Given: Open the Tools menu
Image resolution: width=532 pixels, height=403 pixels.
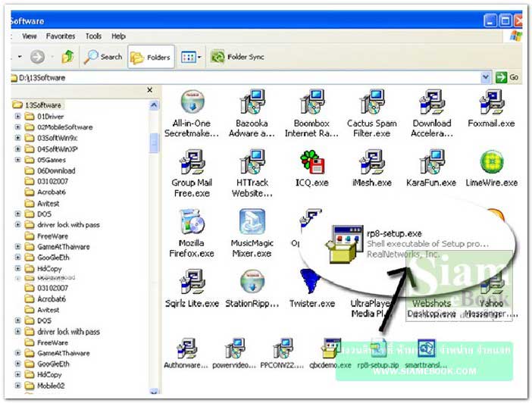Looking at the screenshot, I should [x=93, y=36].
